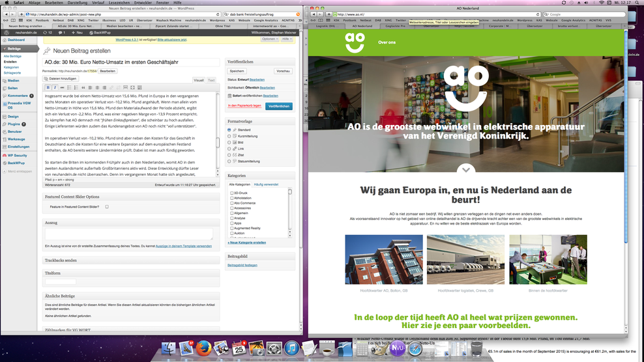Image resolution: width=644 pixels, height=362 pixels.
Task: Switch to Zipcart: Zalando startet Safari tab
Action: (173, 26)
